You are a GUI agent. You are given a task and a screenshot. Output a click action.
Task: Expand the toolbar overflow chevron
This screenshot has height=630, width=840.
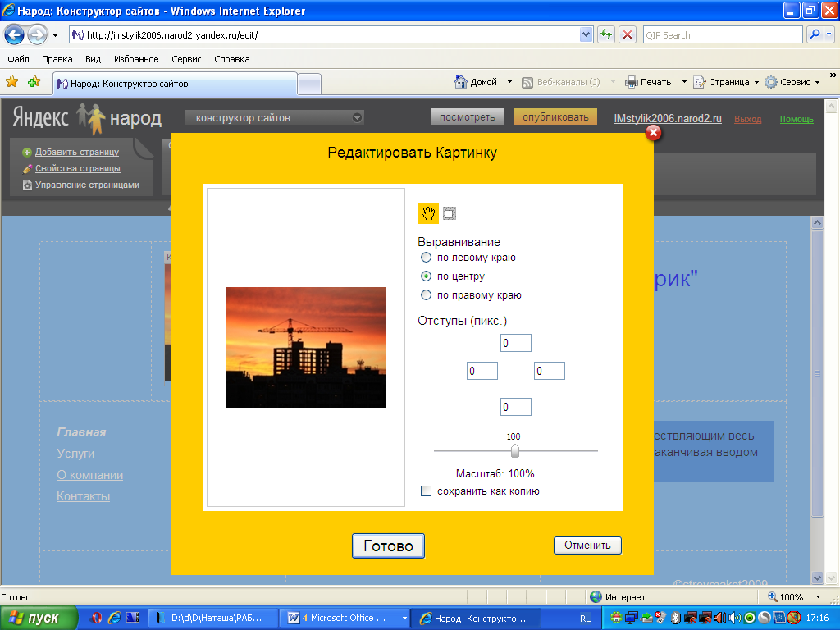[x=833, y=75]
